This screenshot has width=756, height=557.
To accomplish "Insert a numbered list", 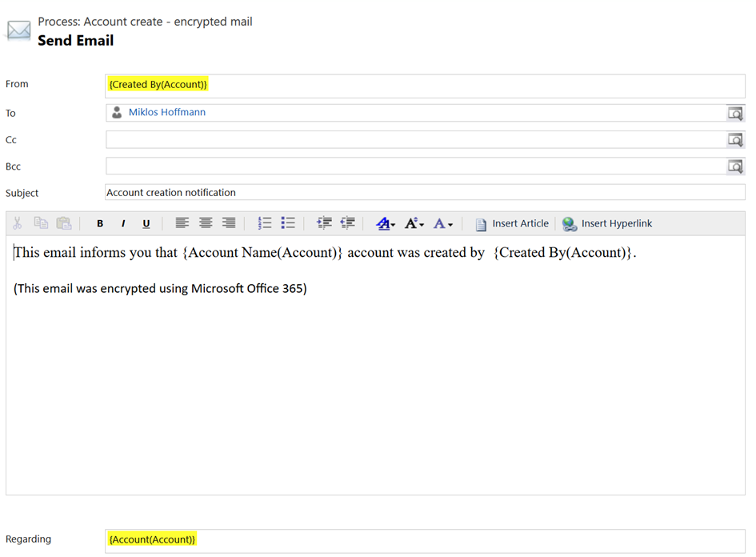I will coord(265,223).
